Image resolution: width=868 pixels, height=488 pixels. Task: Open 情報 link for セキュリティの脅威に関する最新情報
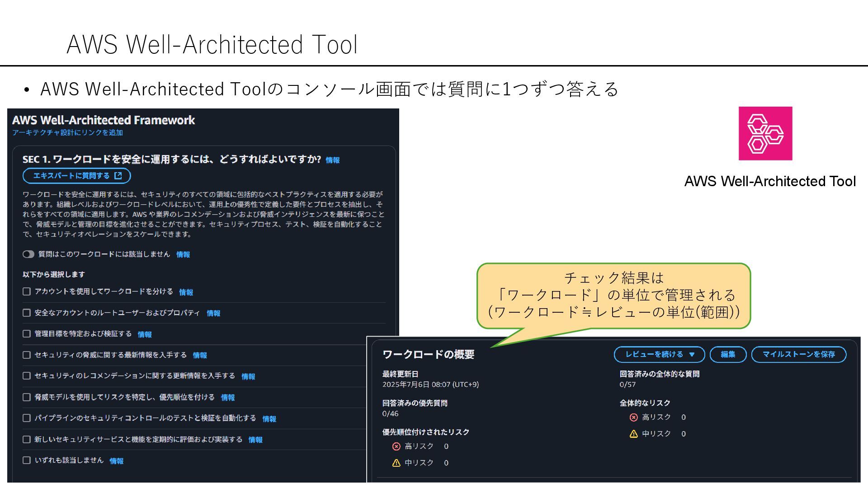pos(200,355)
